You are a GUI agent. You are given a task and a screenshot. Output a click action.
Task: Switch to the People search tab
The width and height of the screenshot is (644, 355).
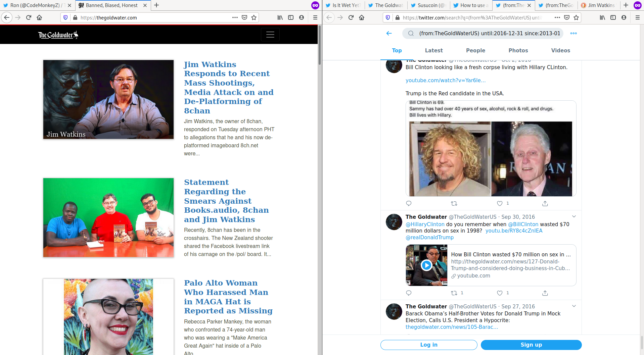[x=475, y=50]
